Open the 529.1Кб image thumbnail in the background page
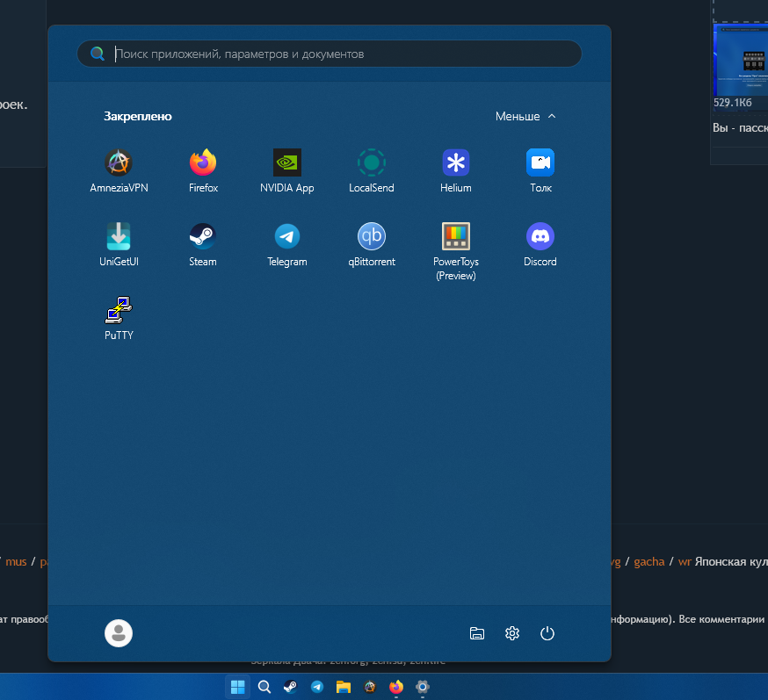This screenshot has width=768, height=700. tap(741, 60)
